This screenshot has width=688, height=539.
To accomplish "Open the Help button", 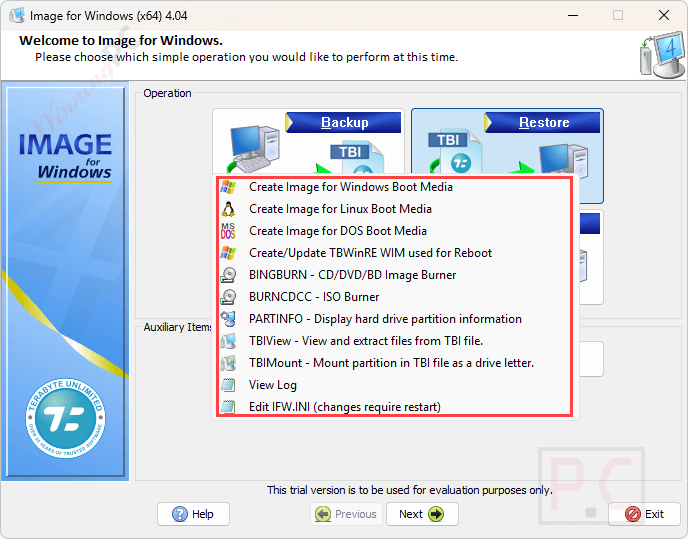I will [x=194, y=514].
